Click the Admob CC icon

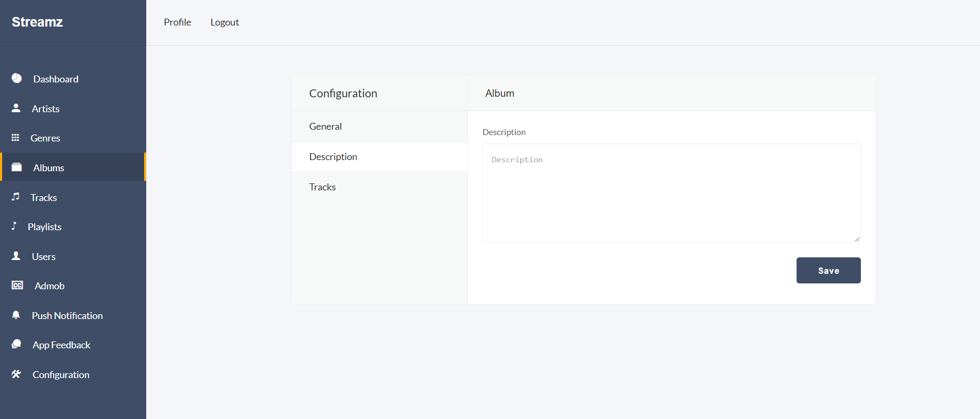pyautogui.click(x=18, y=286)
